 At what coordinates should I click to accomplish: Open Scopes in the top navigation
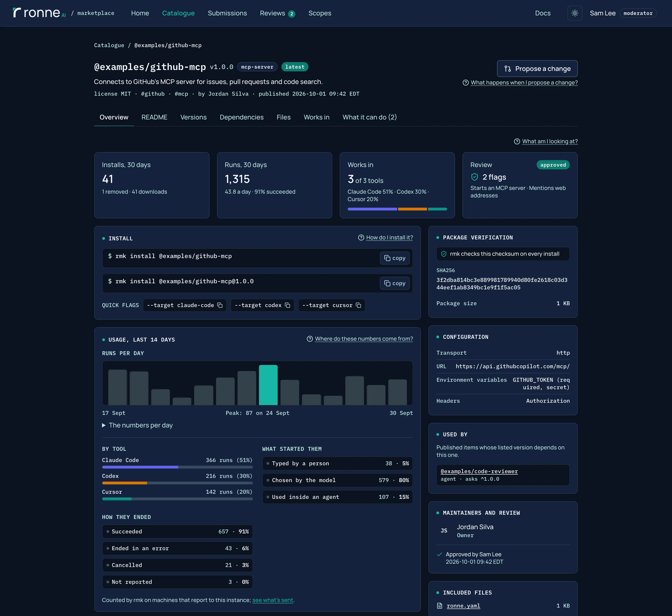(x=320, y=13)
